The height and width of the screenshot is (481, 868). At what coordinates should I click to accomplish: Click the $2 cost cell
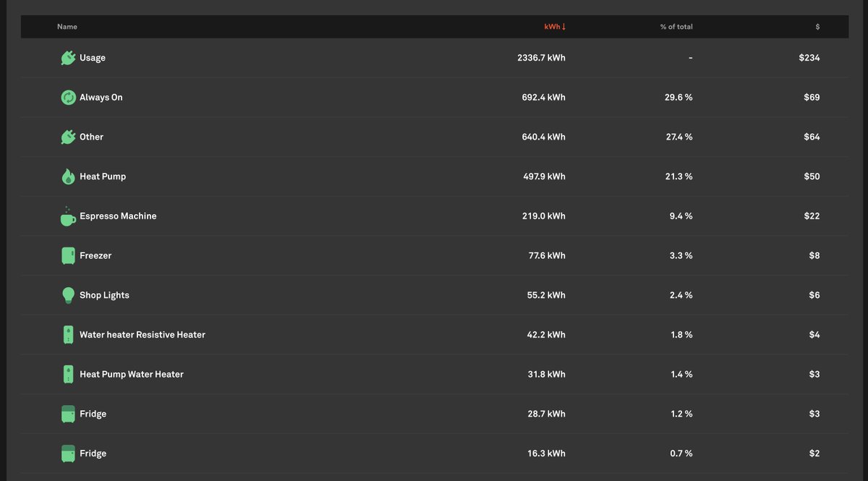(814, 454)
